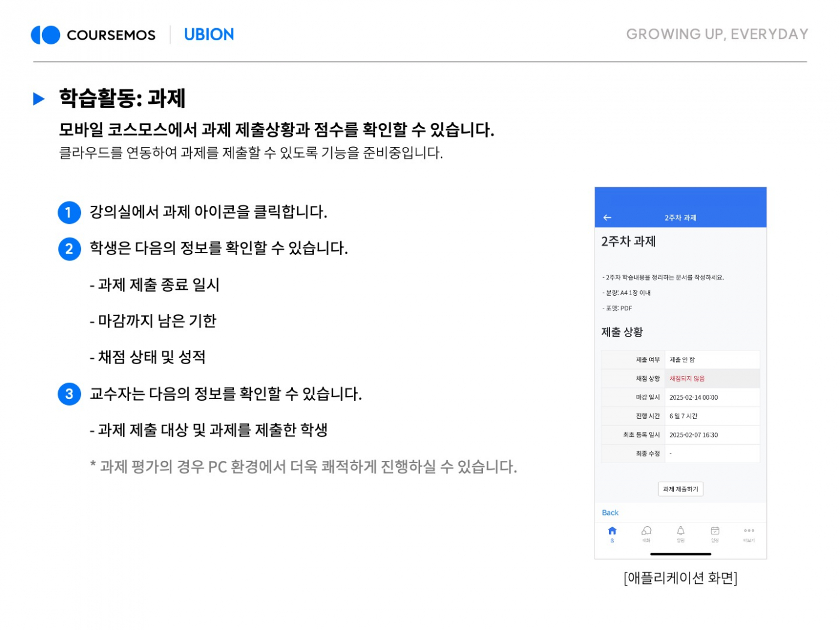Image resolution: width=840 pixels, height=630 pixels.
Task: Click the 제출 상황 section heading
Action: tap(622, 332)
